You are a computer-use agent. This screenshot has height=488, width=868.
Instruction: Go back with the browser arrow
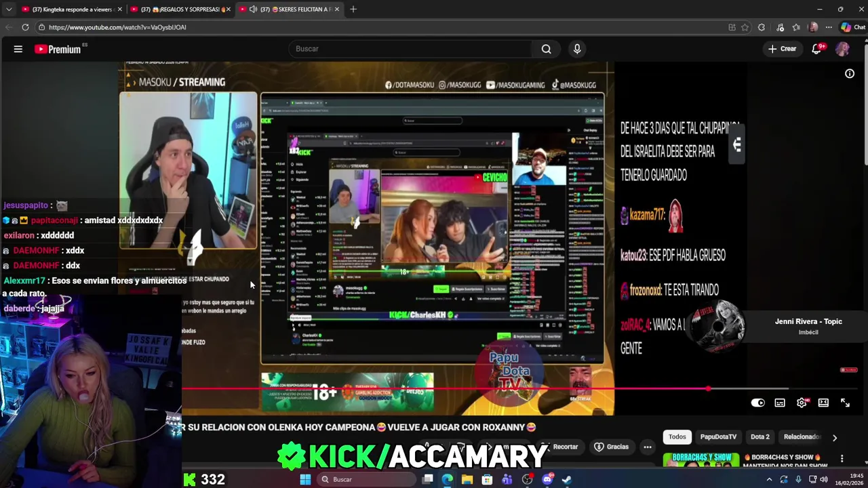click(x=8, y=27)
